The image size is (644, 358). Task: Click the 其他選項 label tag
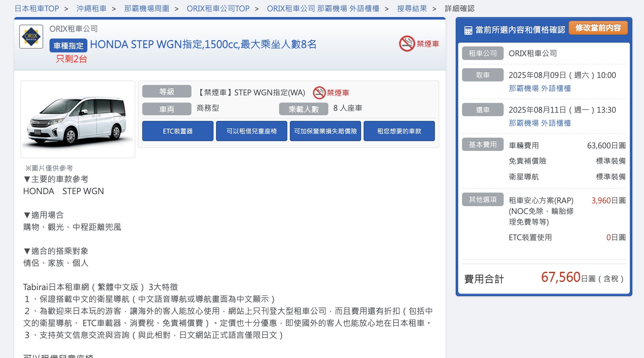[x=483, y=200]
